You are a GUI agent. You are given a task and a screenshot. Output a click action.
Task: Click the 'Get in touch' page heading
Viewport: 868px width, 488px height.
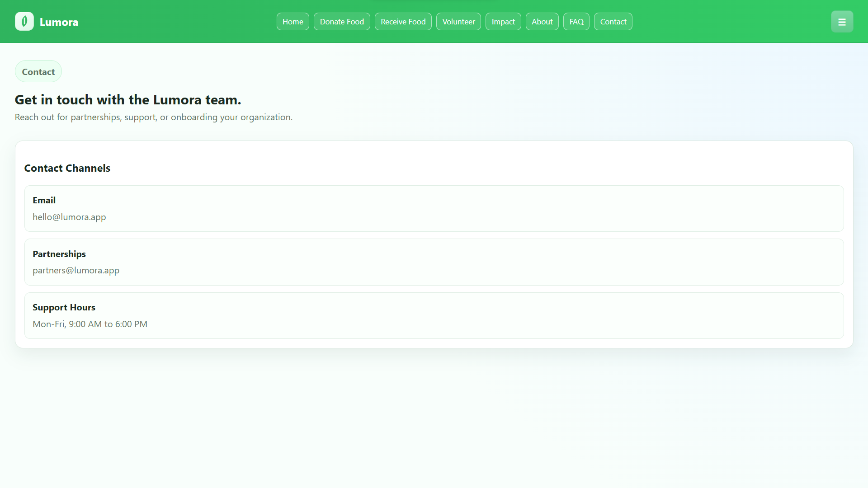[128, 99]
